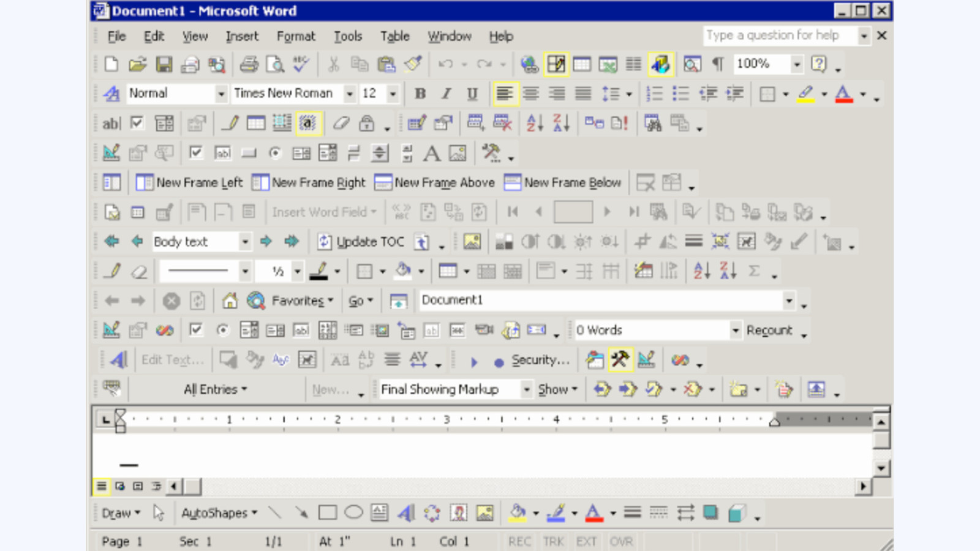Open the Go dropdown on Web toolbar
This screenshot has width=980, height=551.
pyautogui.click(x=361, y=301)
